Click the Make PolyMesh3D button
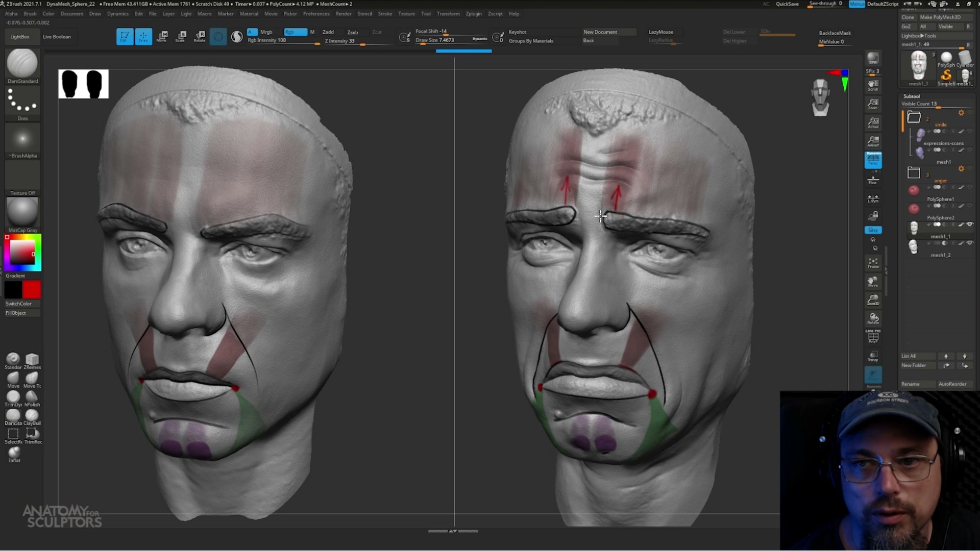980x551 pixels. tap(945, 17)
